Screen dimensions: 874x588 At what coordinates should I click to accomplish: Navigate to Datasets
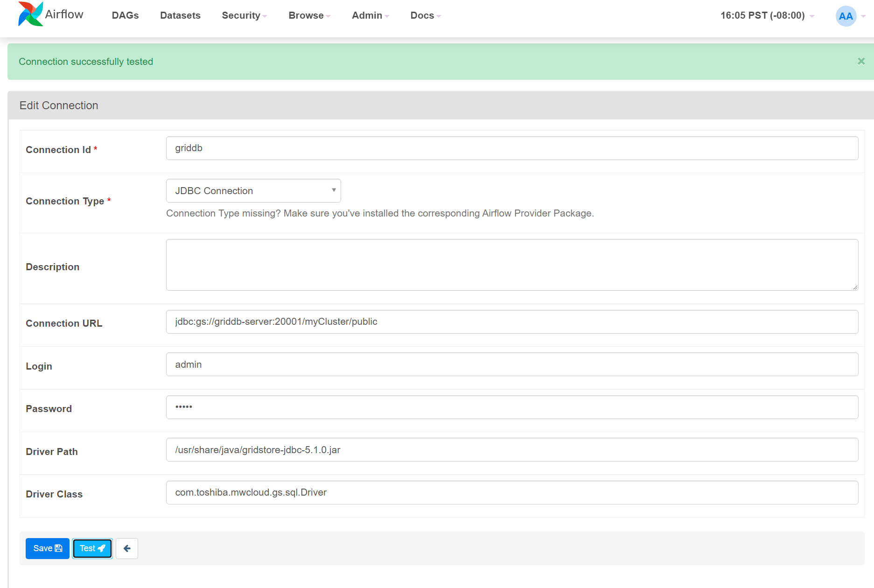tap(180, 15)
